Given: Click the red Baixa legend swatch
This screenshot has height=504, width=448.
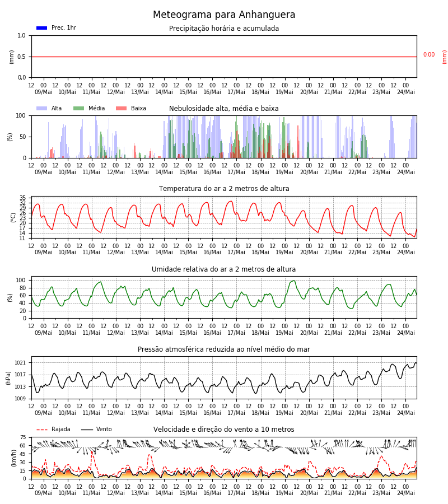Looking at the screenshot, I should click(121, 109).
